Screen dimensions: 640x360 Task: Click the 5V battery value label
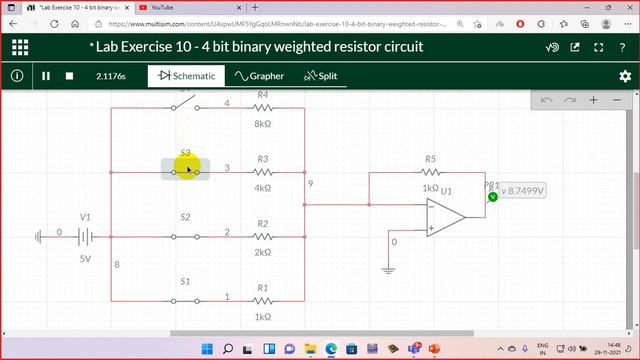click(x=85, y=259)
